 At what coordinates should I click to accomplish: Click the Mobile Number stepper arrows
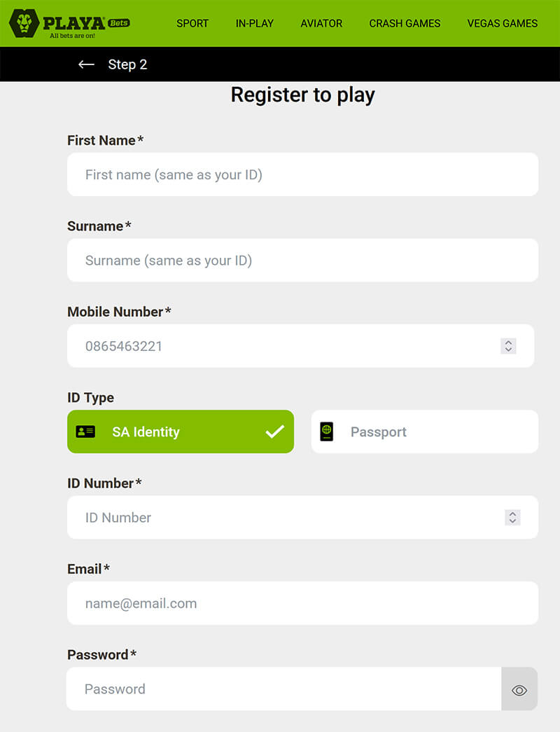click(x=508, y=345)
